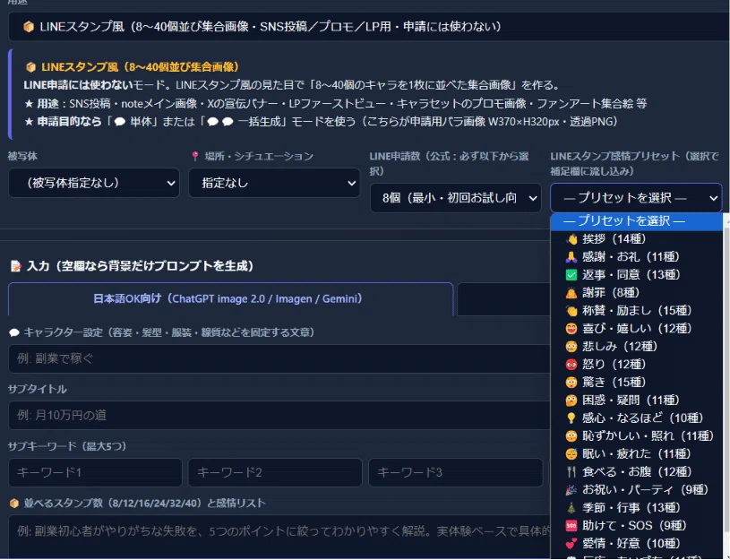Click the キャラクター設定 input field
This screenshot has width=730, height=560.
279,359
